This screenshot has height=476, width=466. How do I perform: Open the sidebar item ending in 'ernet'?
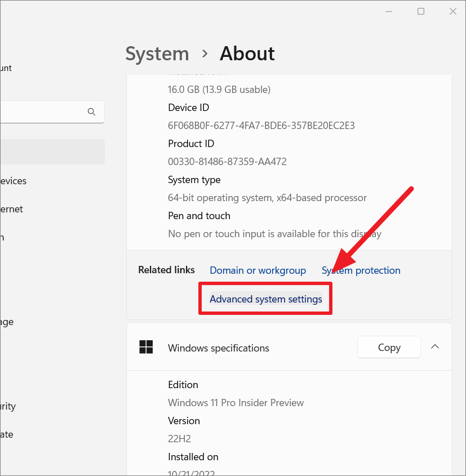tap(11, 209)
